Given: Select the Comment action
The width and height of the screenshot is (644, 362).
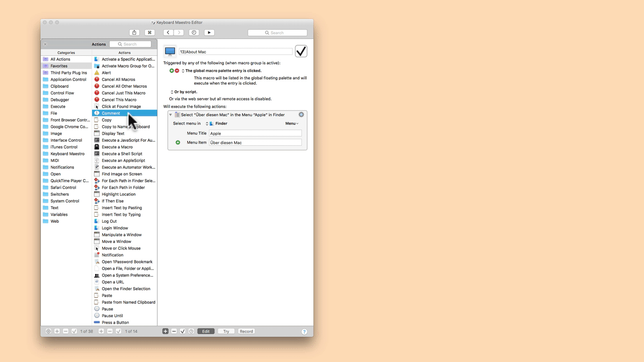Looking at the screenshot, I should pyautogui.click(x=125, y=113).
